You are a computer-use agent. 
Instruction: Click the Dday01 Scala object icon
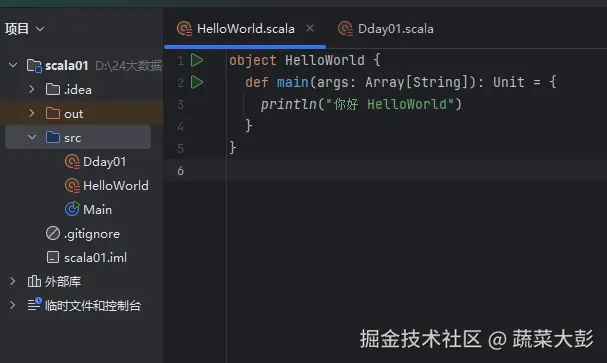click(72, 161)
